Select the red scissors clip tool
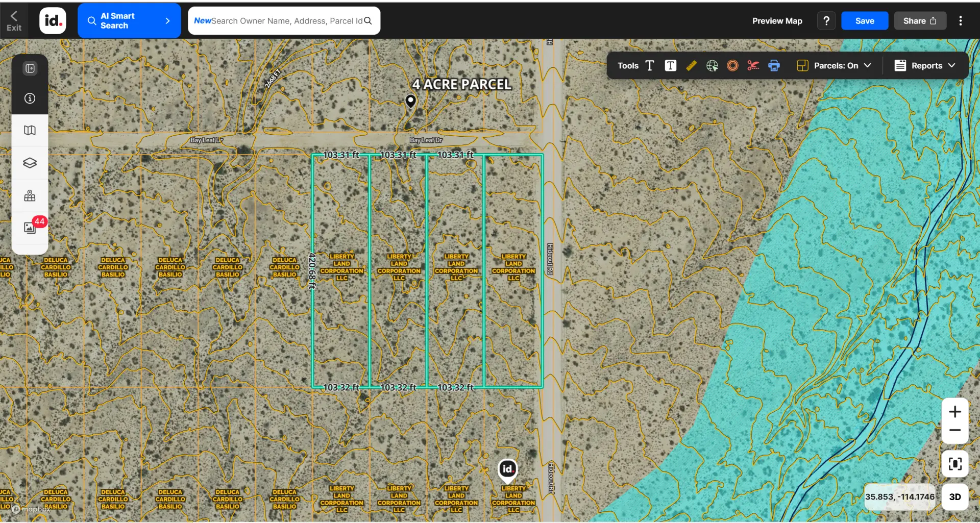Viewport: 980px width, 523px height. click(753, 66)
